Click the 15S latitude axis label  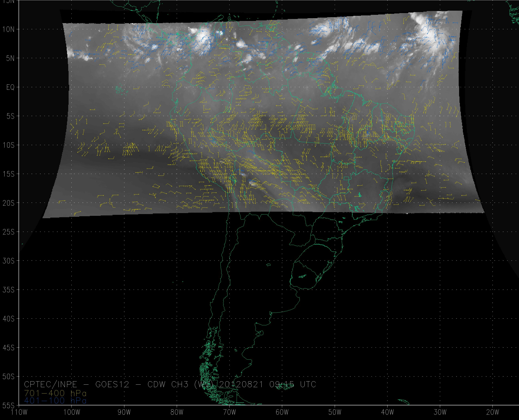[9, 174]
